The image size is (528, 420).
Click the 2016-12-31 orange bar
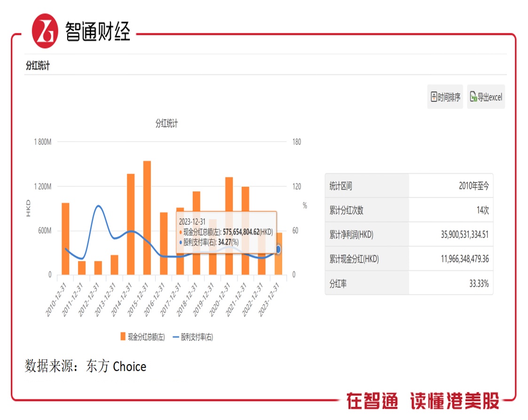click(164, 244)
